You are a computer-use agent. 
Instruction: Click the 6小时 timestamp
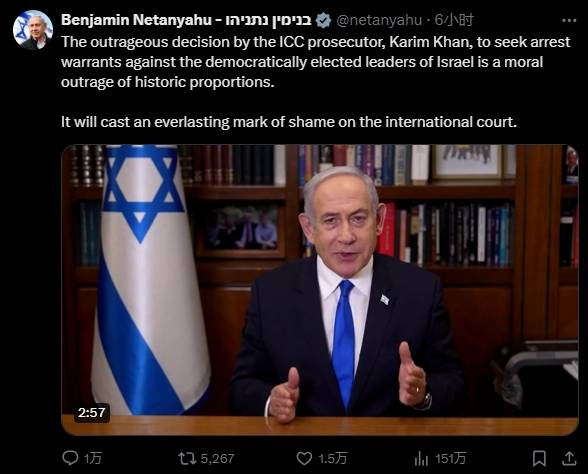tap(454, 20)
